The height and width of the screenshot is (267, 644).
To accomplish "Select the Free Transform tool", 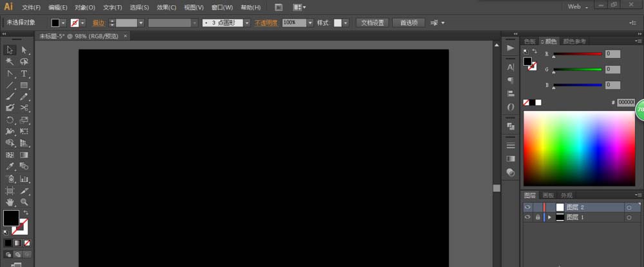I will [x=24, y=132].
